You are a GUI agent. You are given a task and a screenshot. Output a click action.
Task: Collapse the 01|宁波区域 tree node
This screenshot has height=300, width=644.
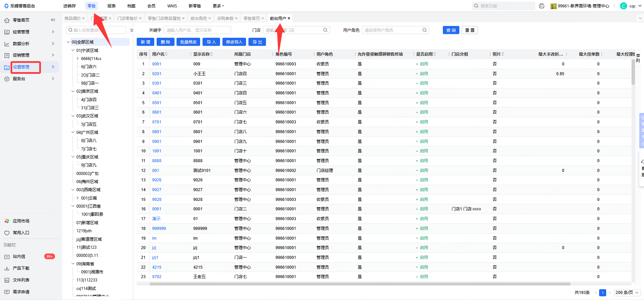point(73,51)
